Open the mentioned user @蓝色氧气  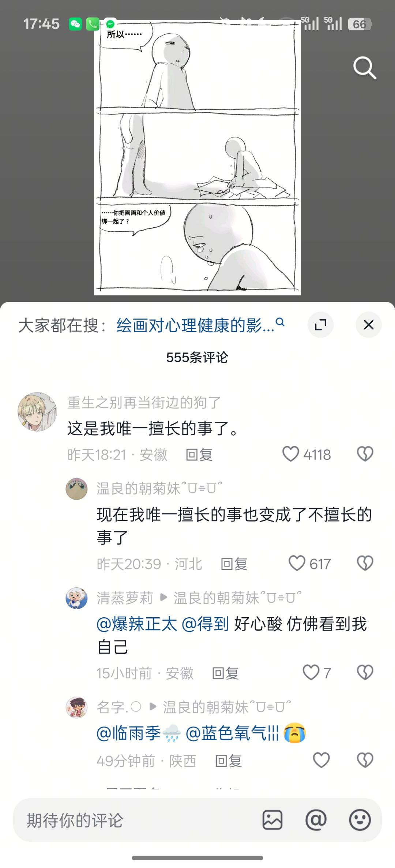click(x=232, y=734)
